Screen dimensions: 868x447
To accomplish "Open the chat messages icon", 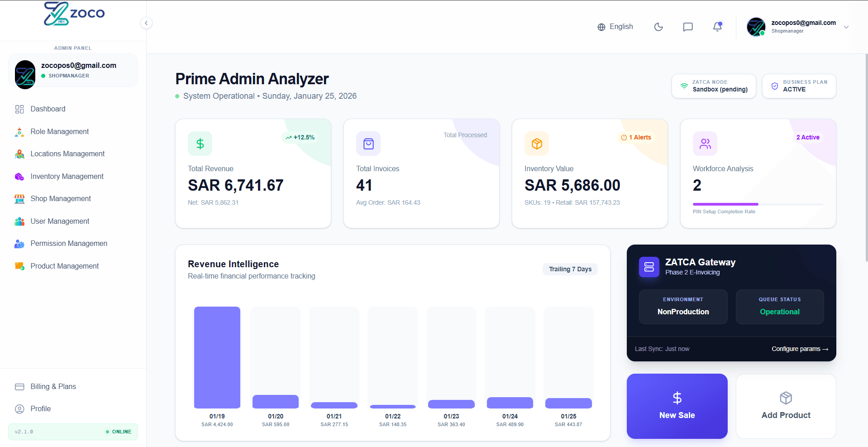I will (688, 27).
